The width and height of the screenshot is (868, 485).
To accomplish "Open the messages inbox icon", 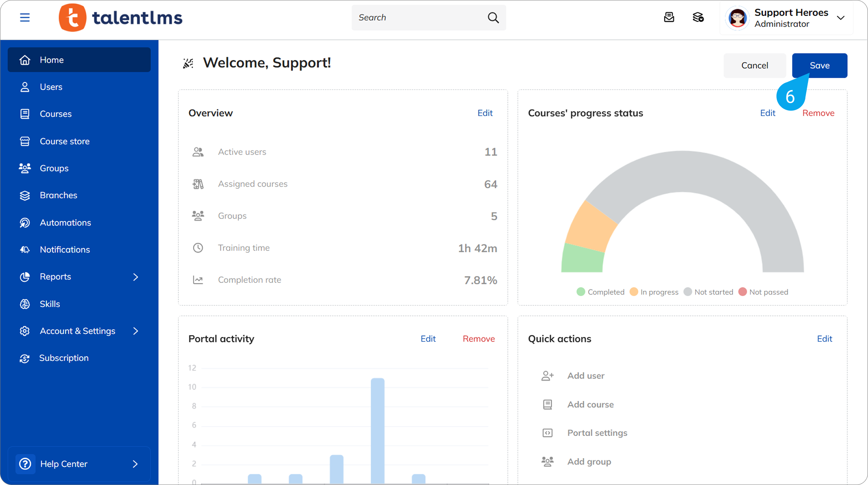I will [669, 17].
